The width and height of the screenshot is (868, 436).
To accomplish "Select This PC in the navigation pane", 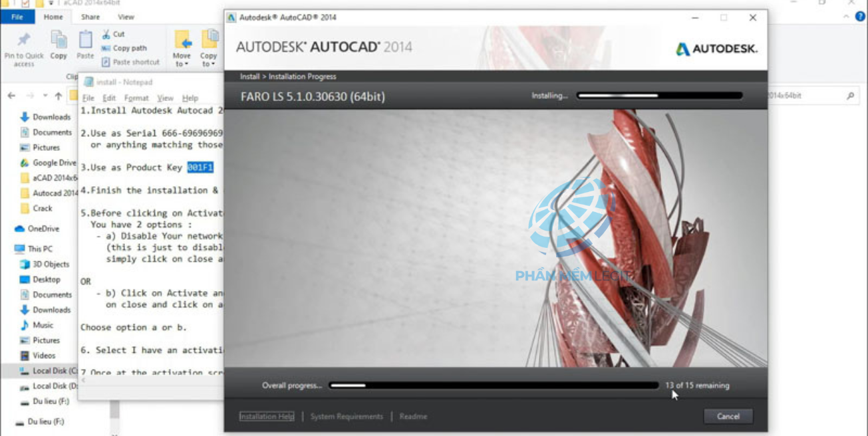I will (33, 249).
